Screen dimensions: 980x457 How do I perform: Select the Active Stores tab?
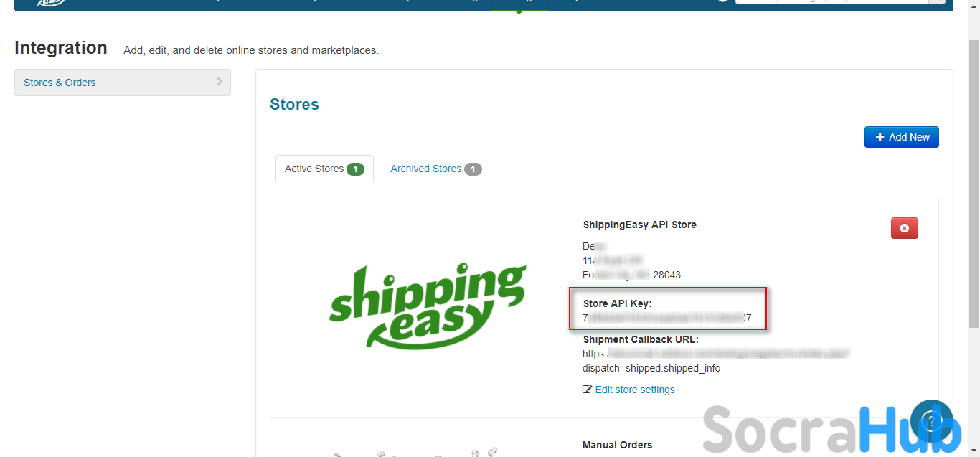[x=314, y=169]
